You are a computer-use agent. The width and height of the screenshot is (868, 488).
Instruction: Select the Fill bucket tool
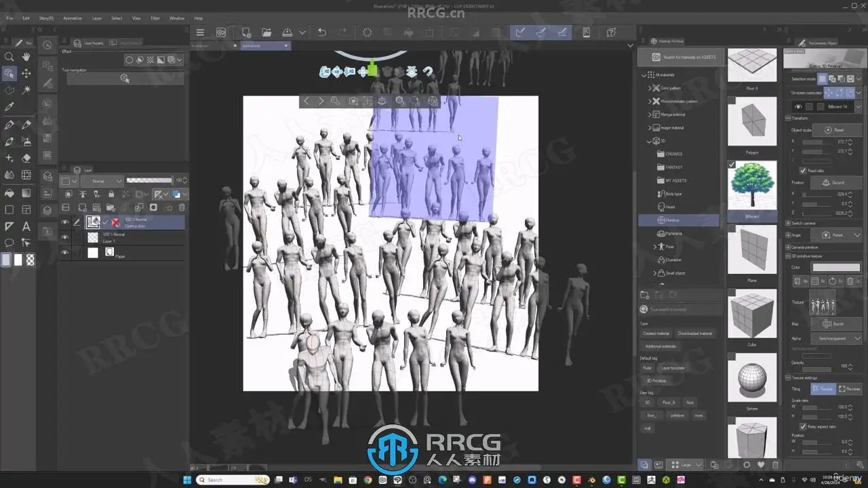coord(9,192)
